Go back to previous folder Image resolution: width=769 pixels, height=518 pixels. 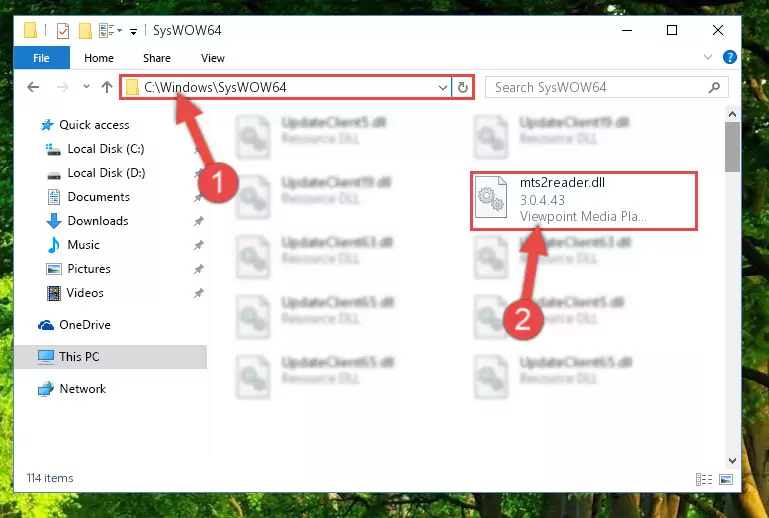[x=33, y=87]
